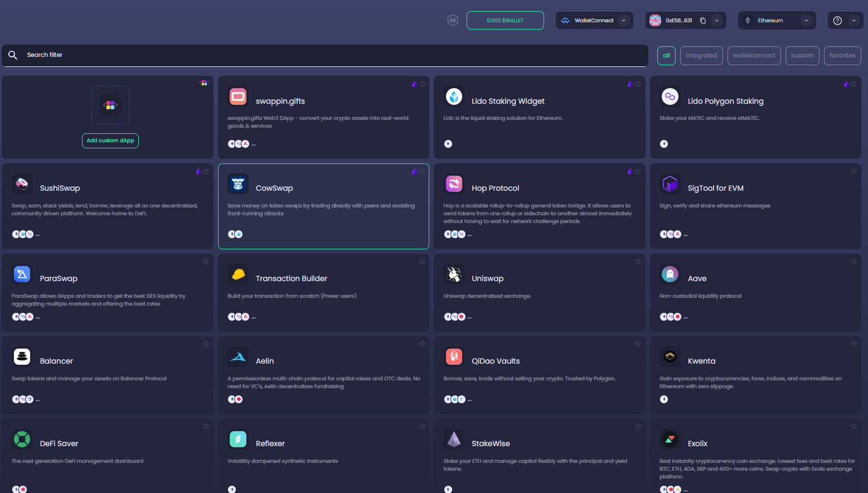Open the SigTool for EVM logo

[670, 183]
